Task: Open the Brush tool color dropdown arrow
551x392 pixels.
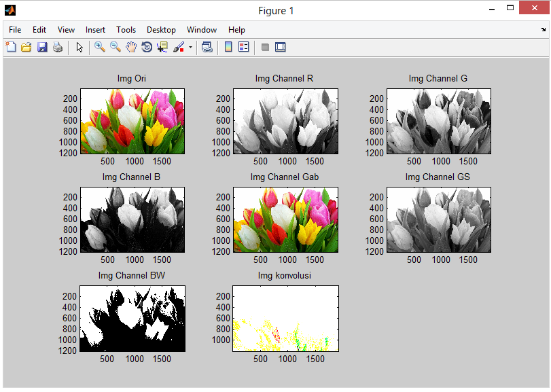Action: pyautogui.click(x=190, y=47)
